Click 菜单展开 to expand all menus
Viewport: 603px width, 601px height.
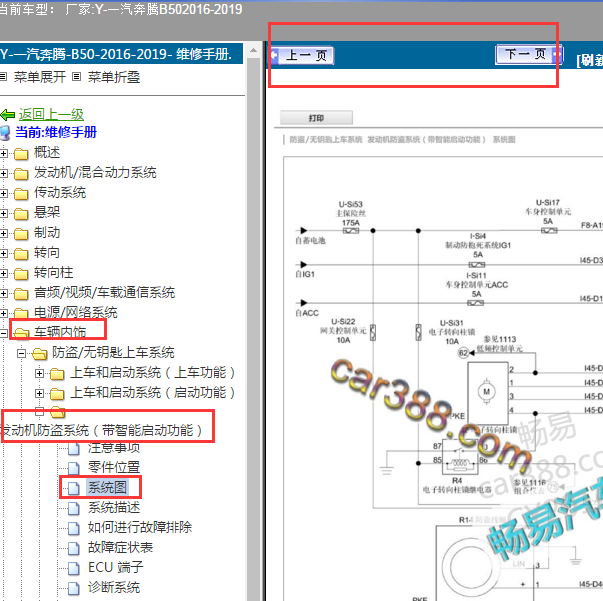pos(40,77)
